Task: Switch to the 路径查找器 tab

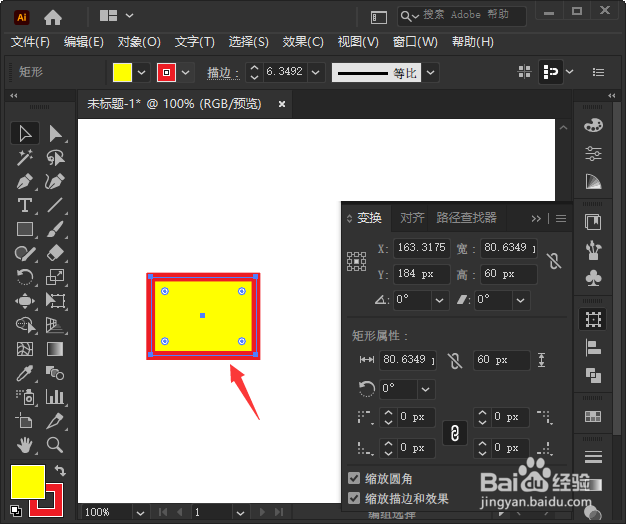Action: coord(466,218)
